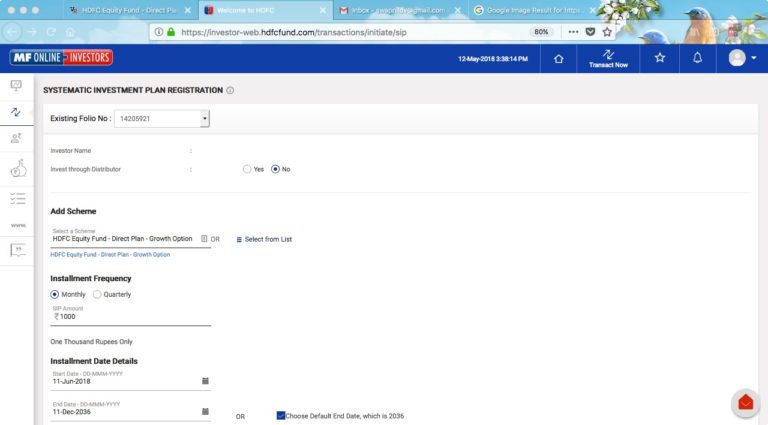Screen dimensions: 768x425
Task: Open the favorites star in header
Action: (x=660, y=58)
